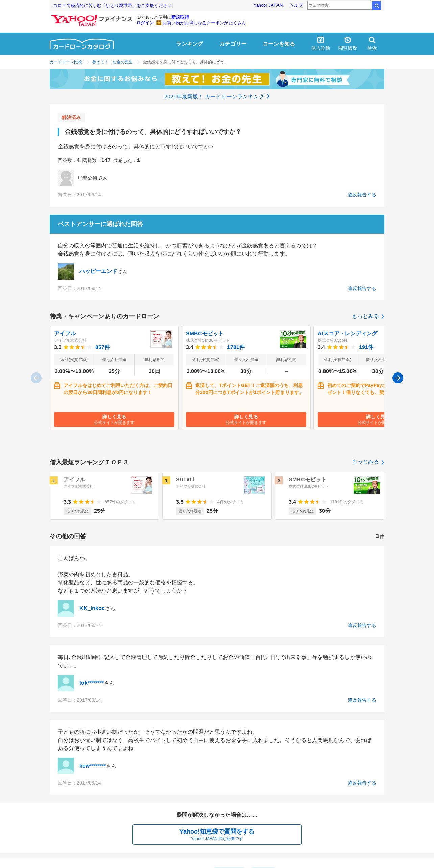Viewport: 434px width, 868px height.
Task: Click Yahoo!知恵袋で質問をする button
Action: click(217, 835)
